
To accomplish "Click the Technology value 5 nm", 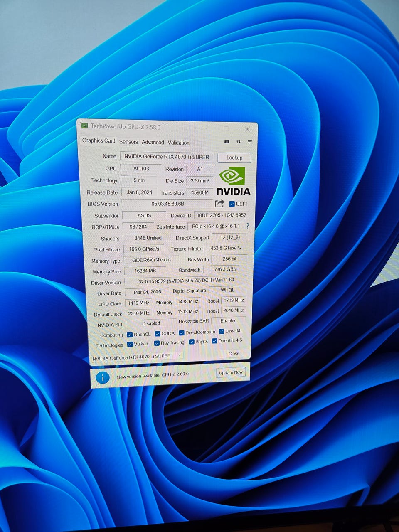I will click(139, 180).
